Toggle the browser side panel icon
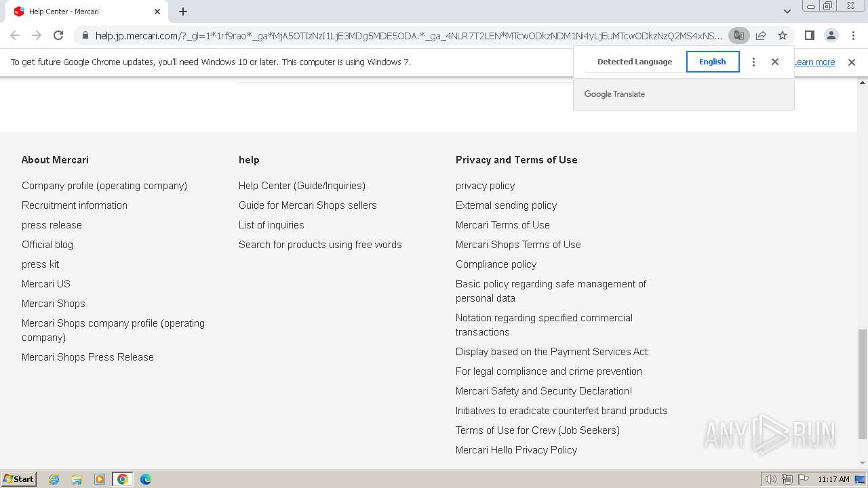Screen dimensions: 868x488 pyautogui.click(x=809, y=35)
